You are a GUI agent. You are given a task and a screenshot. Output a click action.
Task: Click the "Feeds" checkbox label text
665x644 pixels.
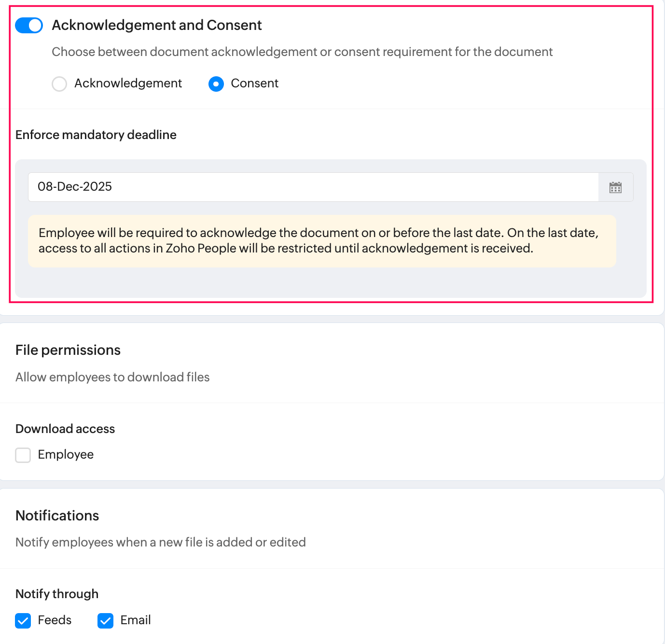[x=55, y=620]
